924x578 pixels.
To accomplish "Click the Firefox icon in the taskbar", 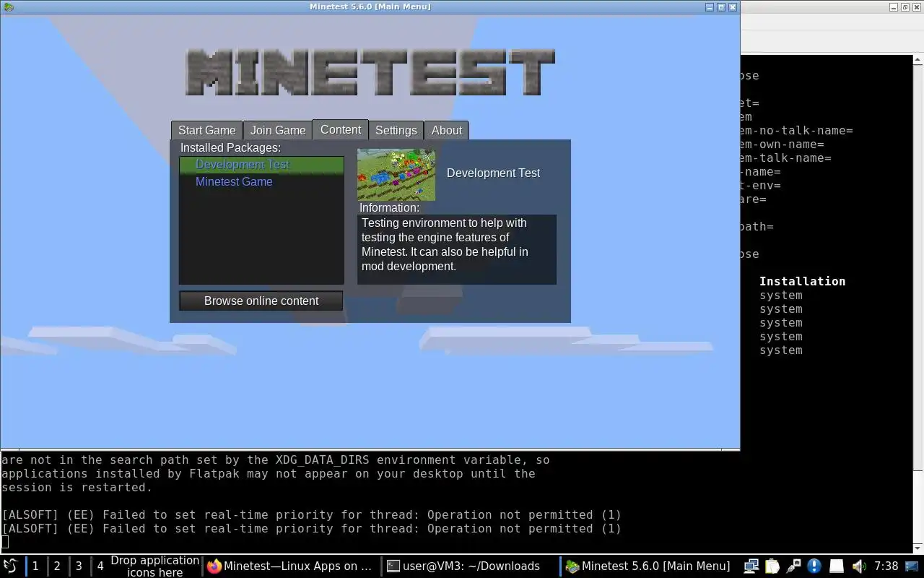I will click(x=214, y=566).
